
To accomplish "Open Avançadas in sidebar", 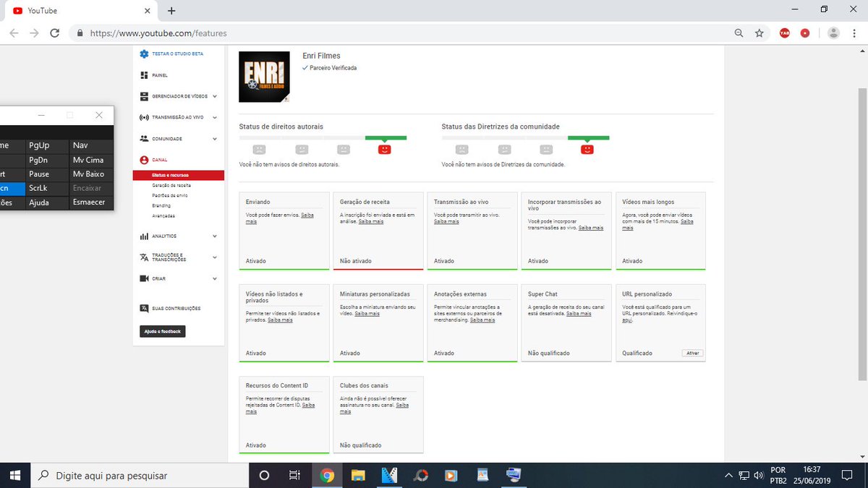I will coord(163,215).
